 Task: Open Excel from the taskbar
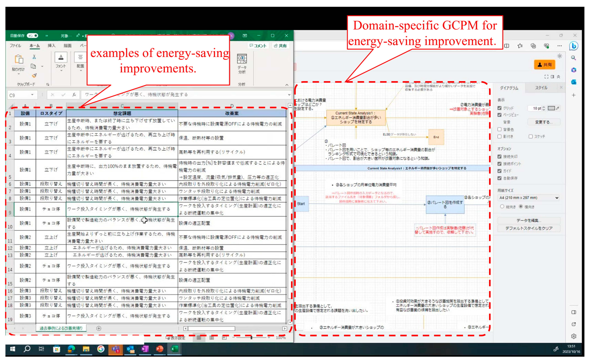pyautogui.click(x=174, y=349)
